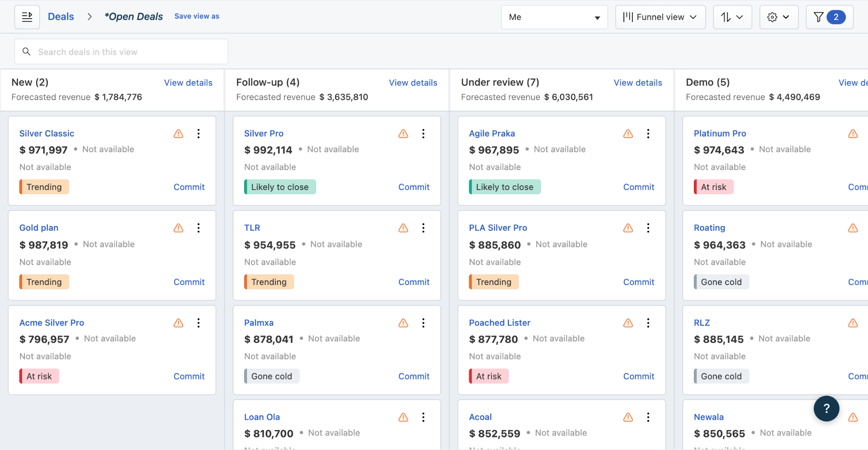868x450 pixels.
Task: Click warning icon on PLA Silver Pro card
Action: [628, 228]
